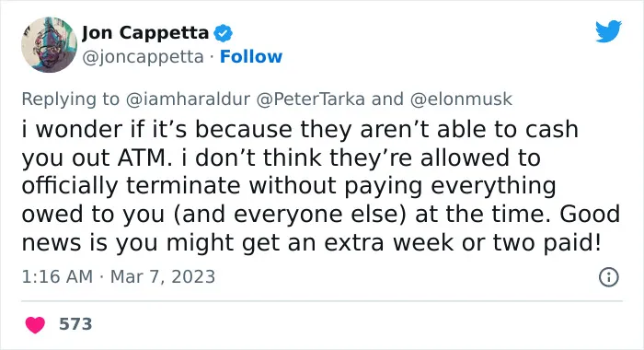Open the @elonmusk mention

461,99
